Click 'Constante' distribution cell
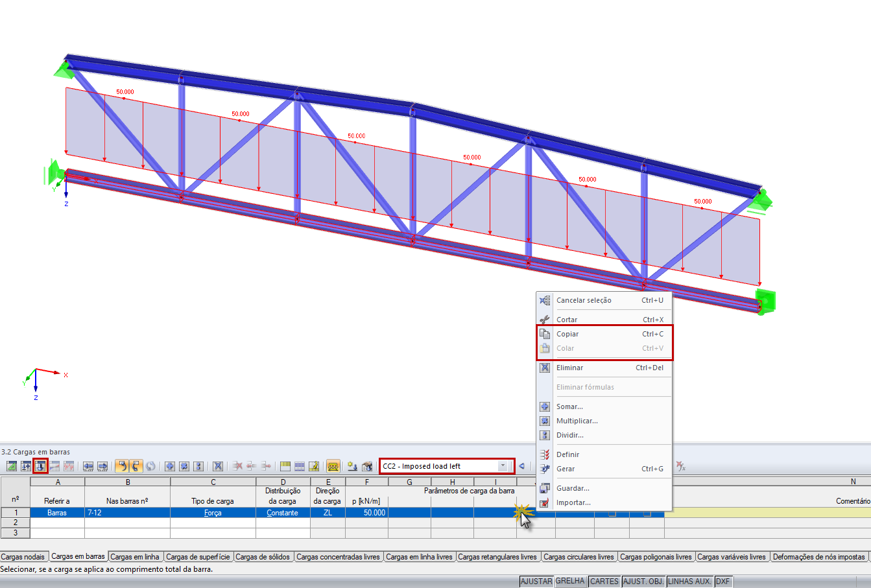The height and width of the screenshot is (588, 871). pos(283,512)
